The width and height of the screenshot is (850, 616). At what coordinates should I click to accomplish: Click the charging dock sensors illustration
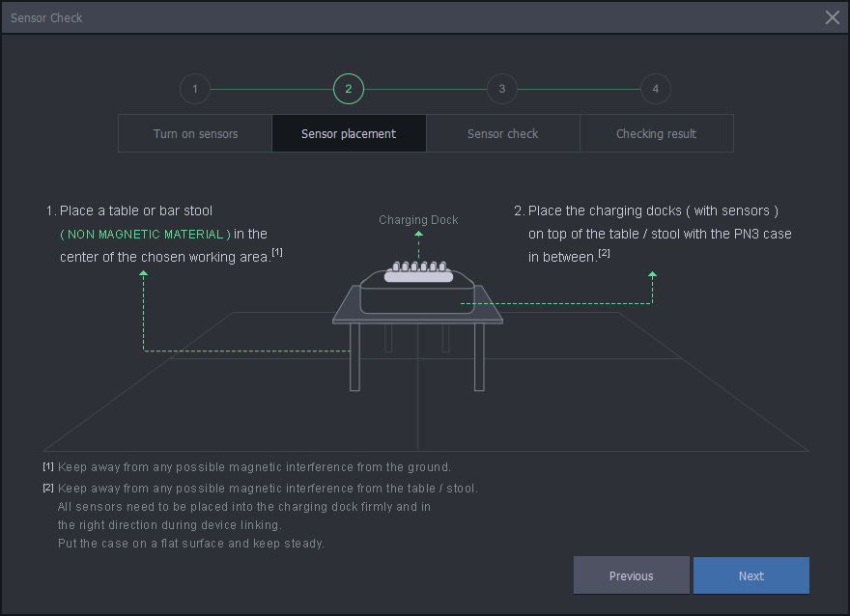418,272
